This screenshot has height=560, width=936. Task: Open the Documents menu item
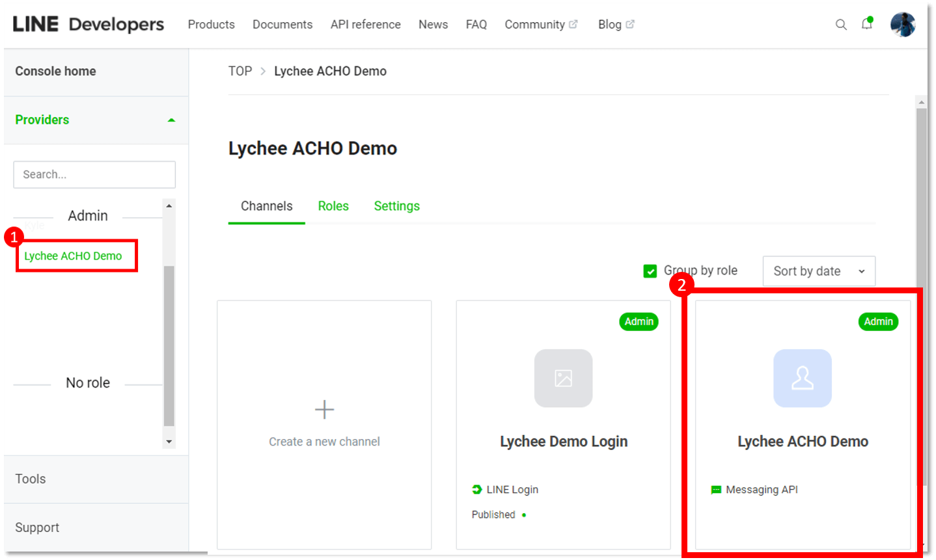click(x=282, y=24)
